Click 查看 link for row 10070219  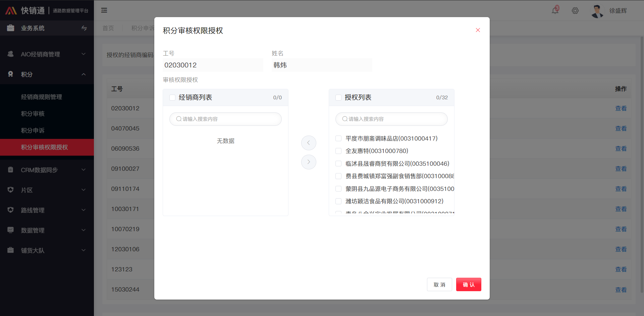point(621,229)
